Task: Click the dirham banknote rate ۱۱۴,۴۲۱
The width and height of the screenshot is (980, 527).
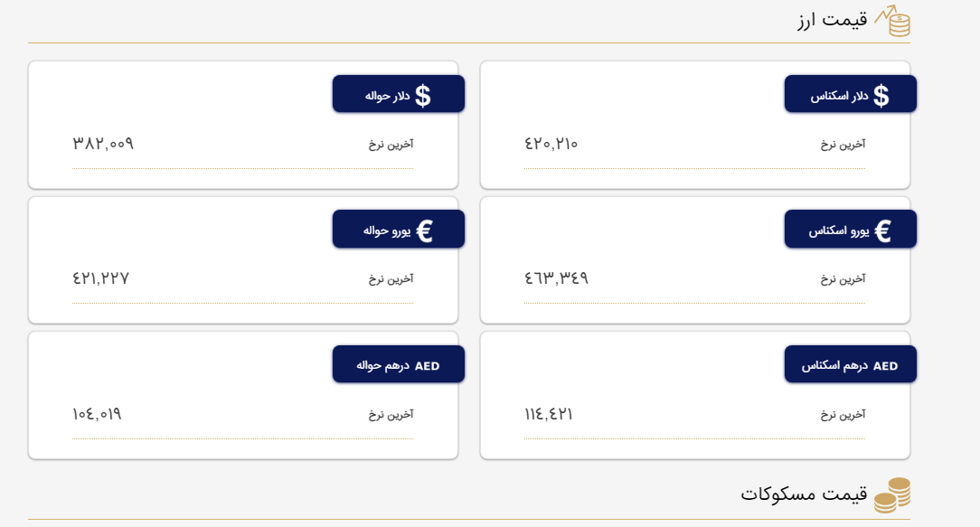Action: 549,414
